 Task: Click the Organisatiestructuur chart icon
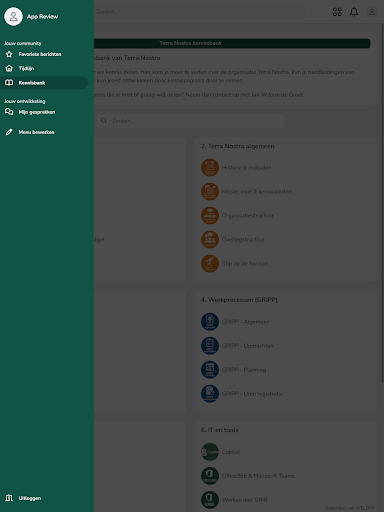point(210,216)
